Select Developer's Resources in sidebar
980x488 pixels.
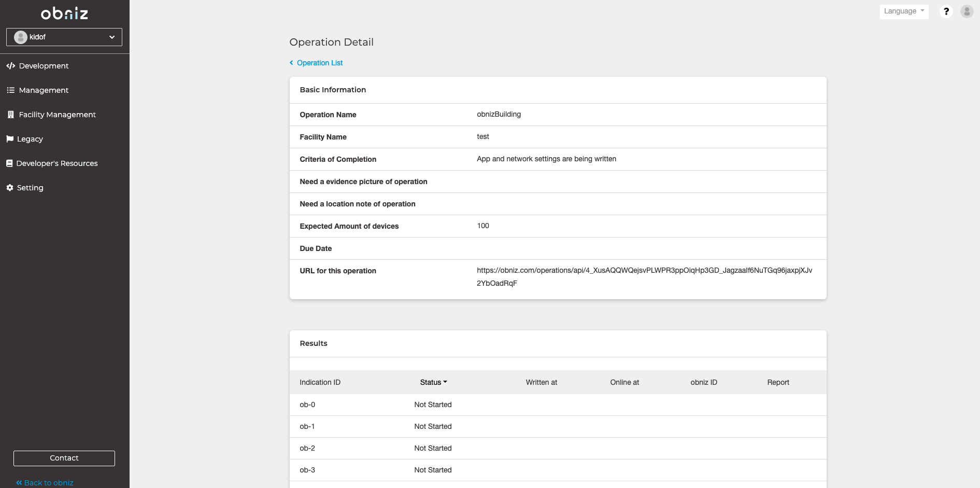56,163
